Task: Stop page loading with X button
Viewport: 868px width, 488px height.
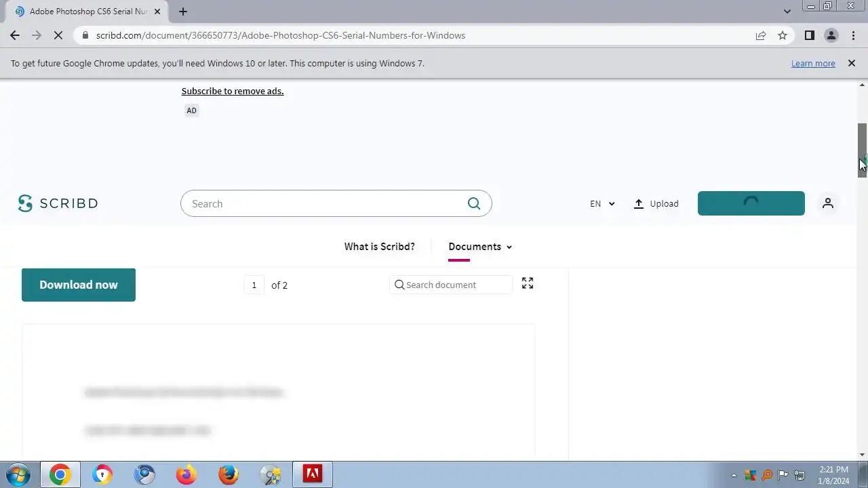Action: pos(58,35)
